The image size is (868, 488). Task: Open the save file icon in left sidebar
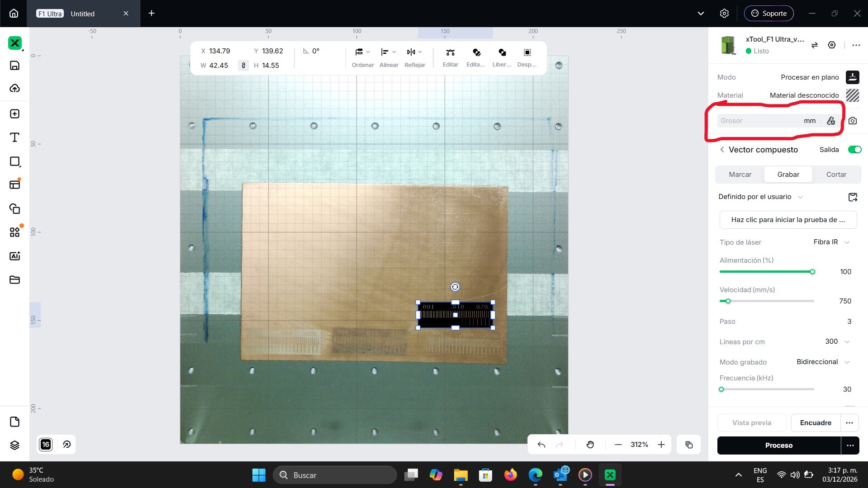[x=14, y=66]
